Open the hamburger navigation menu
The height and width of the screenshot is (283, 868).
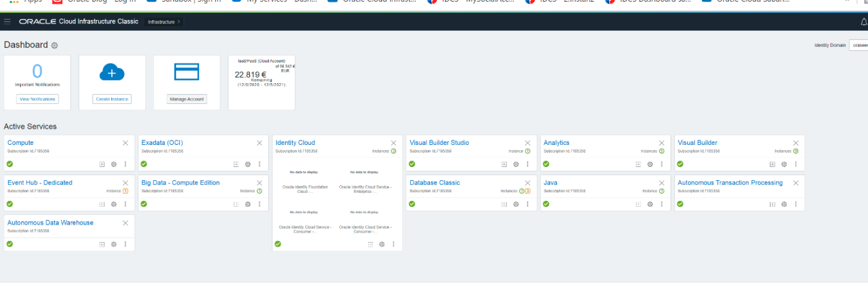tap(8, 21)
